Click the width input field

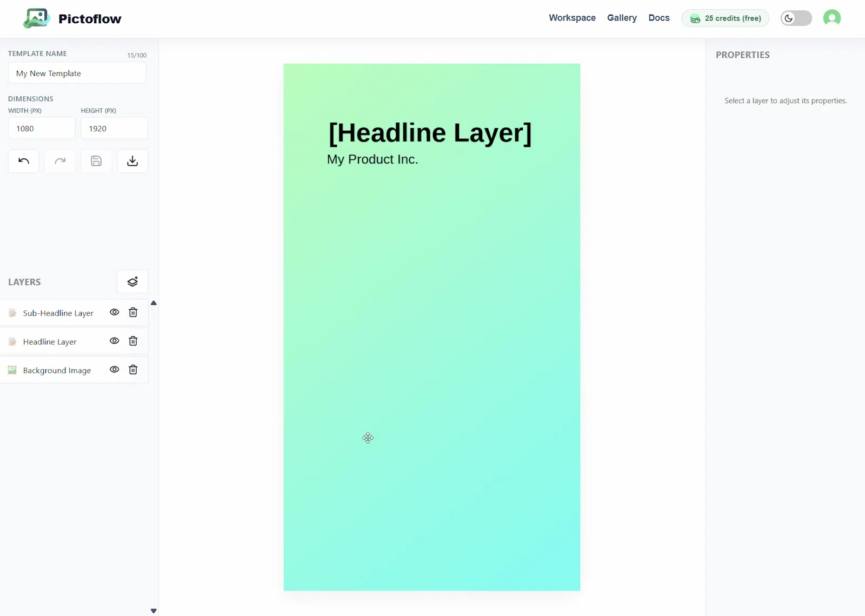[x=42, y=129]
